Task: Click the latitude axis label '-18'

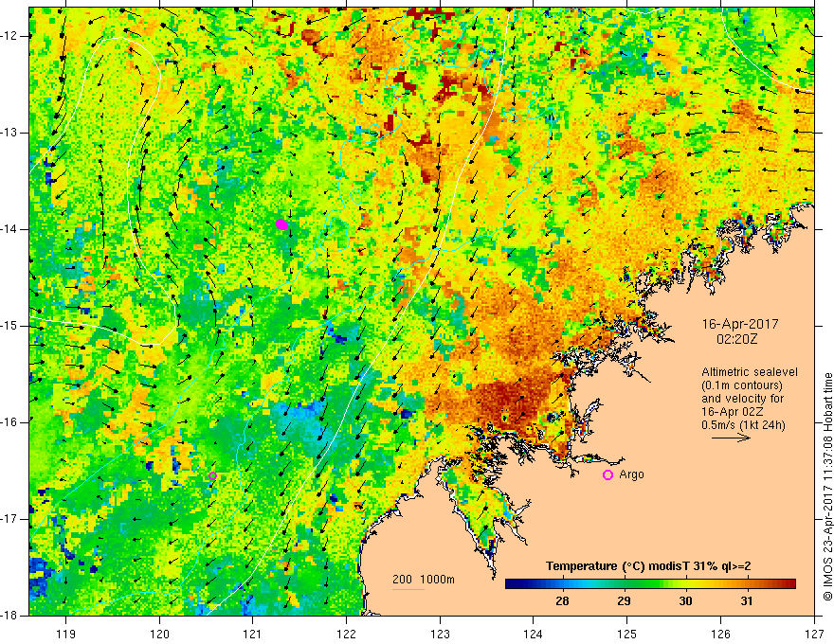Action: click(9, 616)
